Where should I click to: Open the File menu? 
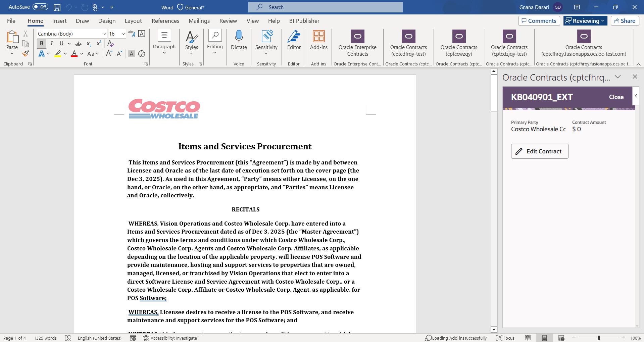click(x=11, y=21)
